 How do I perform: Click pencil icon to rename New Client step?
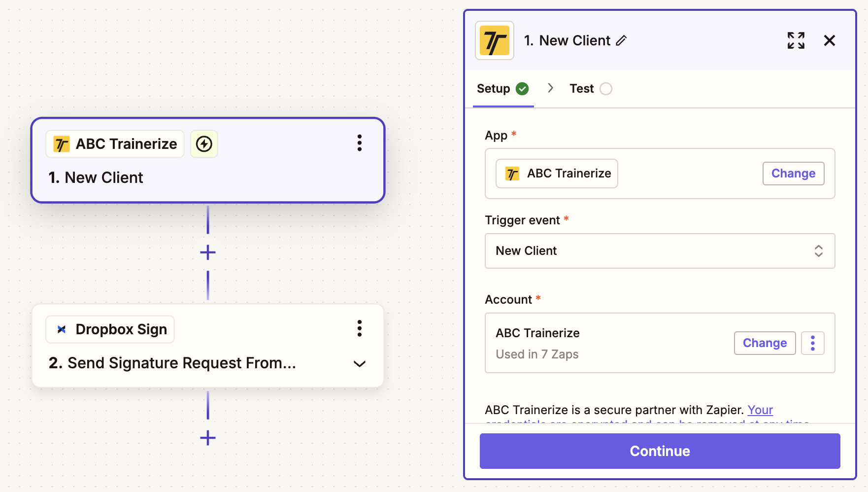pyautogui.click(x=622, y=40)
